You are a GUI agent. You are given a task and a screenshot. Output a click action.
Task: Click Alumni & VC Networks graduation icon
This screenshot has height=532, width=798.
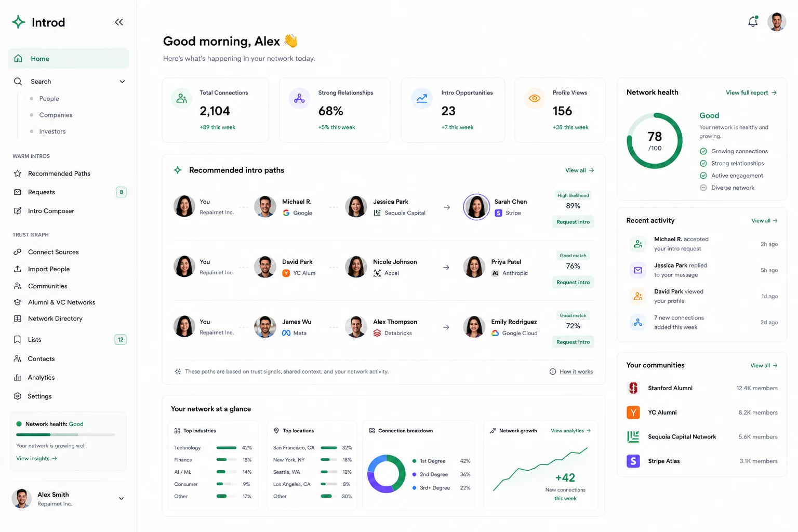18,302
